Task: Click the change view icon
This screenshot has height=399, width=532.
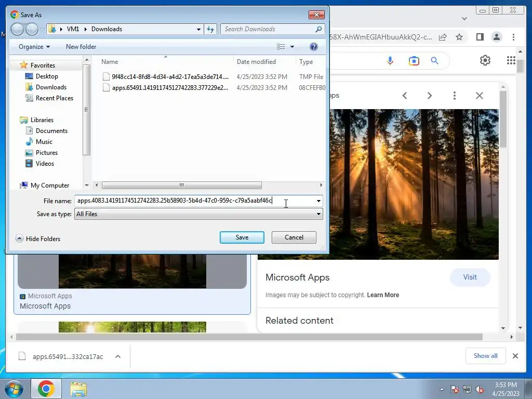Action: [281, 47]
